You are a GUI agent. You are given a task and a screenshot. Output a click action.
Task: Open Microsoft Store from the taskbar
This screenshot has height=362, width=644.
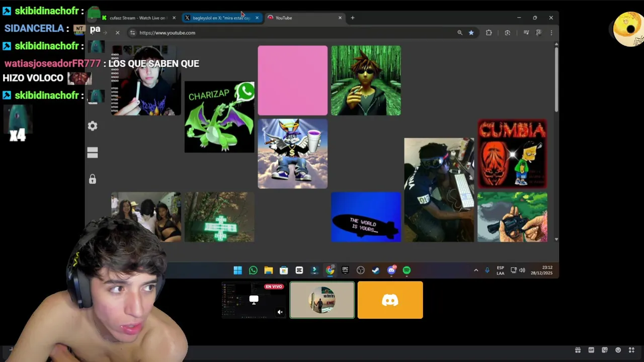pos(284,270)
